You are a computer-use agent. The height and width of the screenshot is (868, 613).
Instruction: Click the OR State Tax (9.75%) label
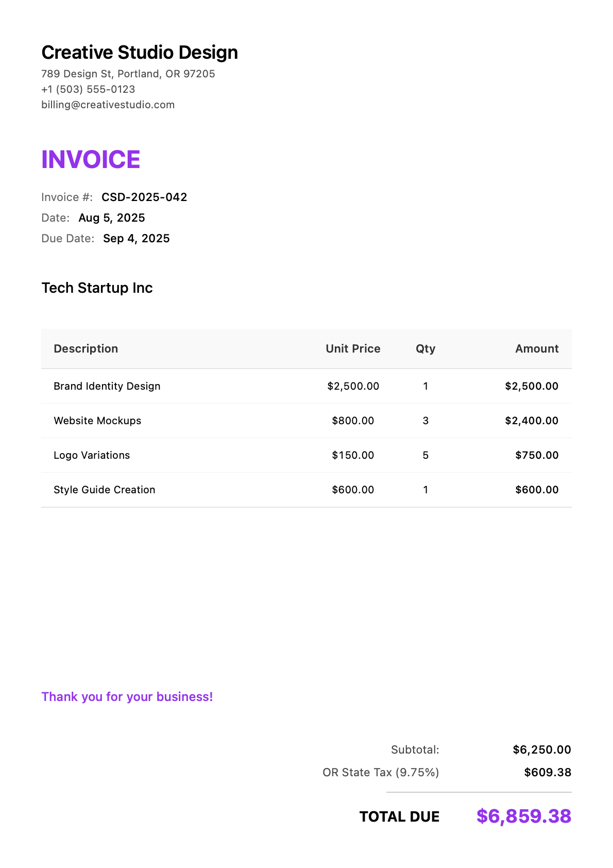click(381, 772)
